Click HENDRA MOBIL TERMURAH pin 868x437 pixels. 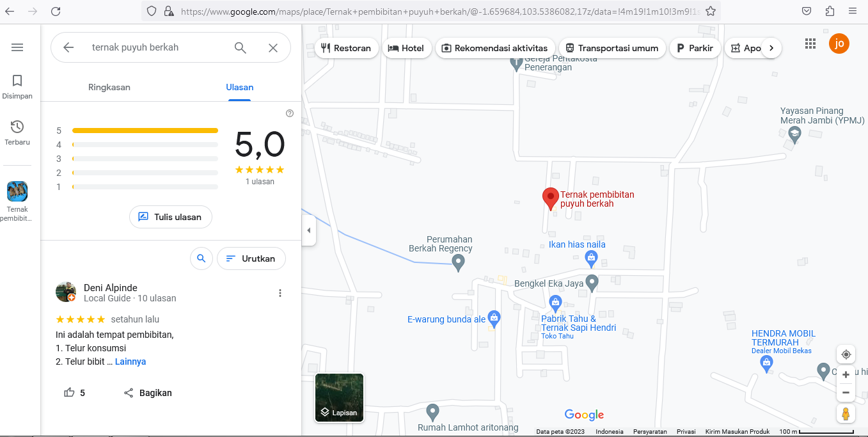[766, 364]
